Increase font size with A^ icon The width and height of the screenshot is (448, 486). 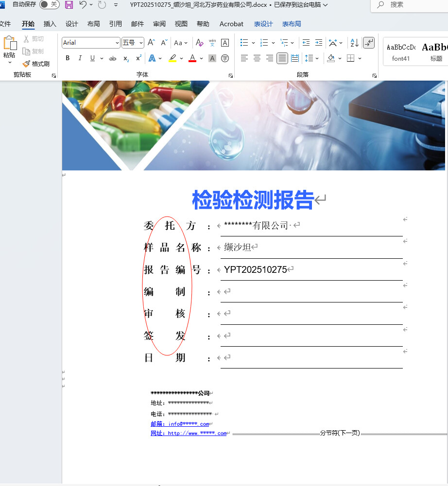pyautogui.click(x=152, y=42)
